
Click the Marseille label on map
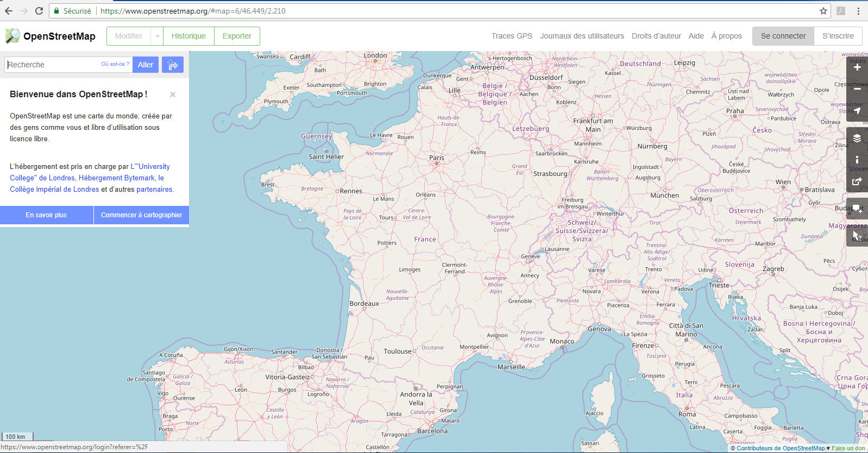pos(511,367)
